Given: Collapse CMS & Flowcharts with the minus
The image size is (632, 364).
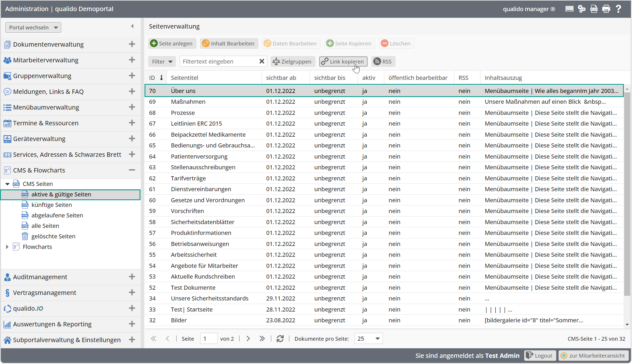Looking at the screenshot, I should click(x=132, y=170).
